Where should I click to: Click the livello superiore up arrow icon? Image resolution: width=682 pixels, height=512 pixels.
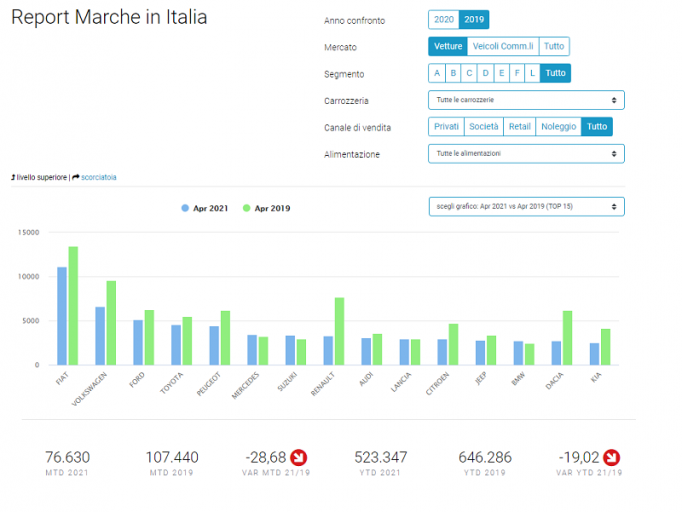[13, 177]
